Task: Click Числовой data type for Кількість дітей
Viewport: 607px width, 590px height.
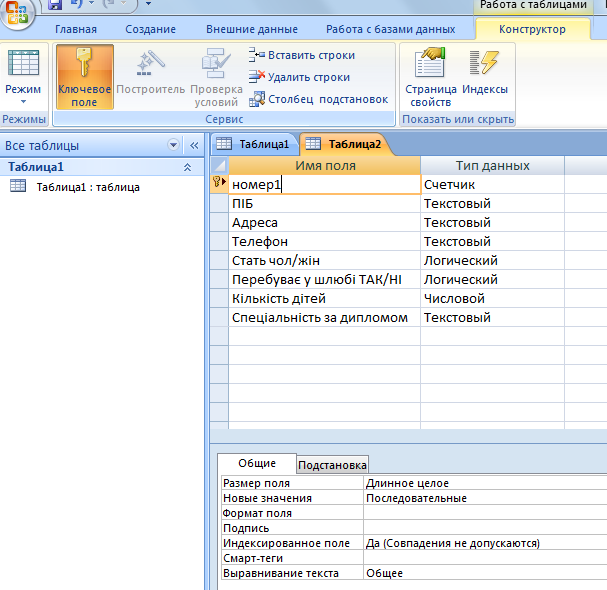Action: [x=492, y=298]
